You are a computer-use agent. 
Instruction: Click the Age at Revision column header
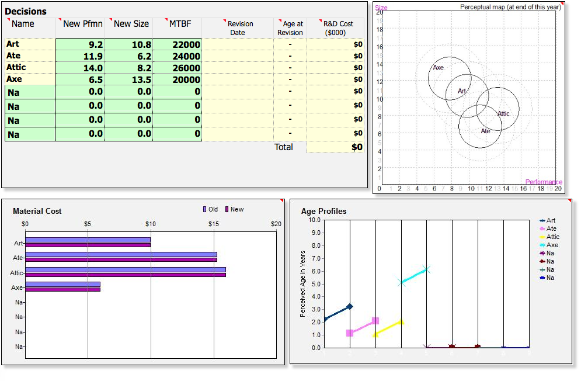point(290,28)
